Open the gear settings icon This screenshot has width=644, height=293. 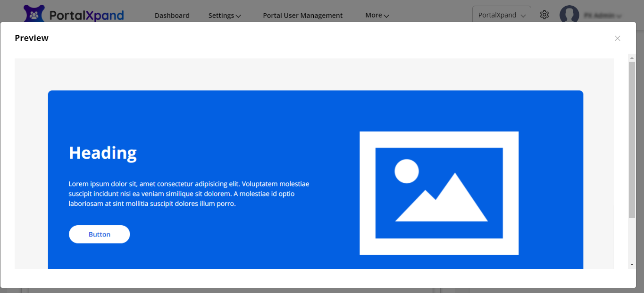pos(544,15)
